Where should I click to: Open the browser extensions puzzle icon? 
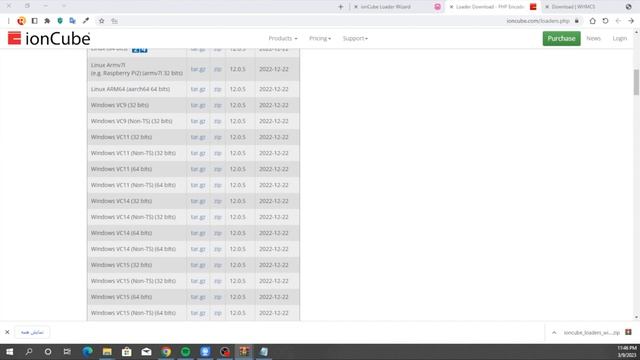pyautogui.click(x=47, y=21)
